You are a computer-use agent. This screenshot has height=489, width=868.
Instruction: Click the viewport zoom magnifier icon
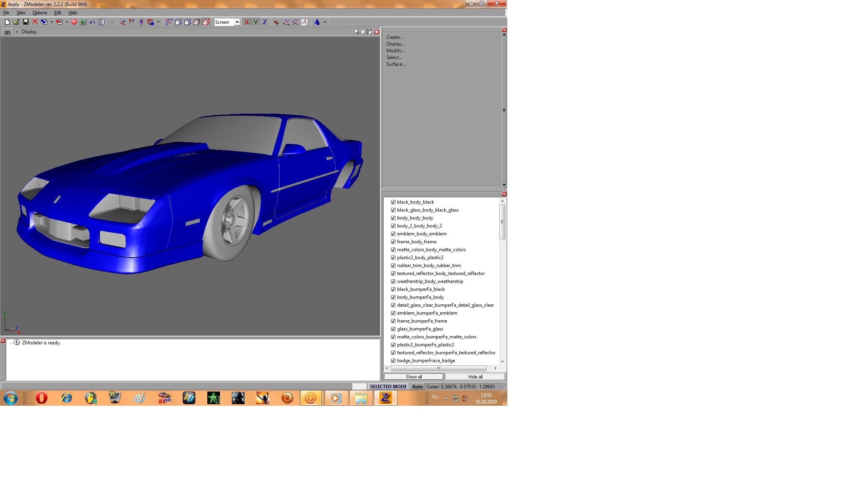tap(356, 32)
